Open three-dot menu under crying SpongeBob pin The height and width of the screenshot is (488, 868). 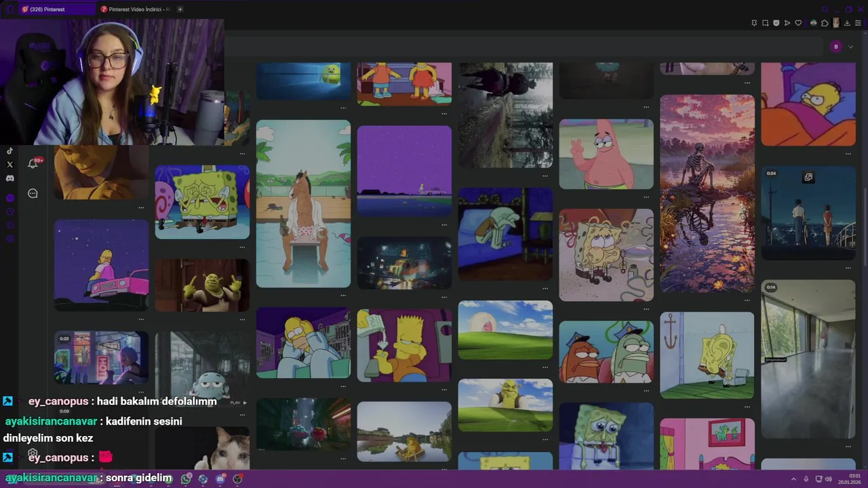(242, 246)
